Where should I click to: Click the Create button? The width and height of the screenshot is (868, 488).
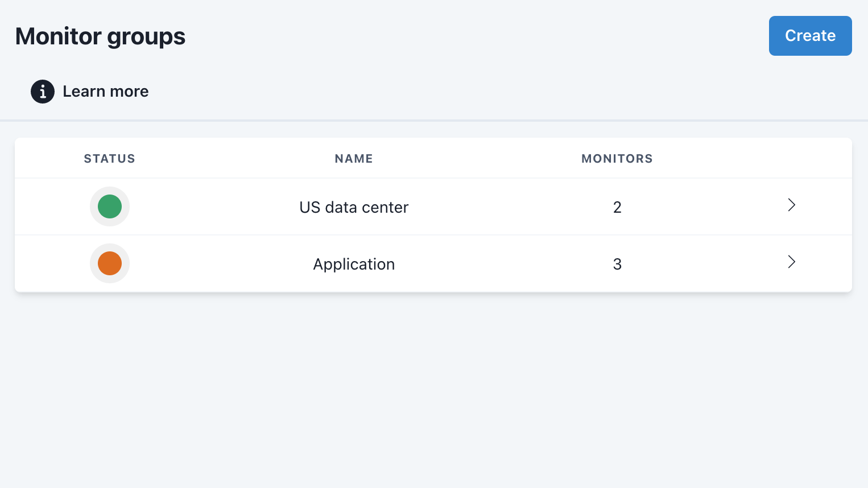[810, 36]
